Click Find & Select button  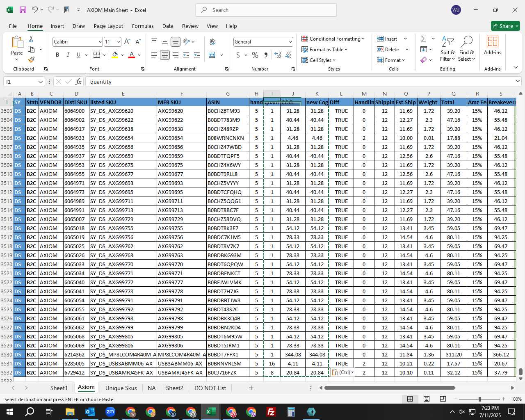(x=467, y=48)
